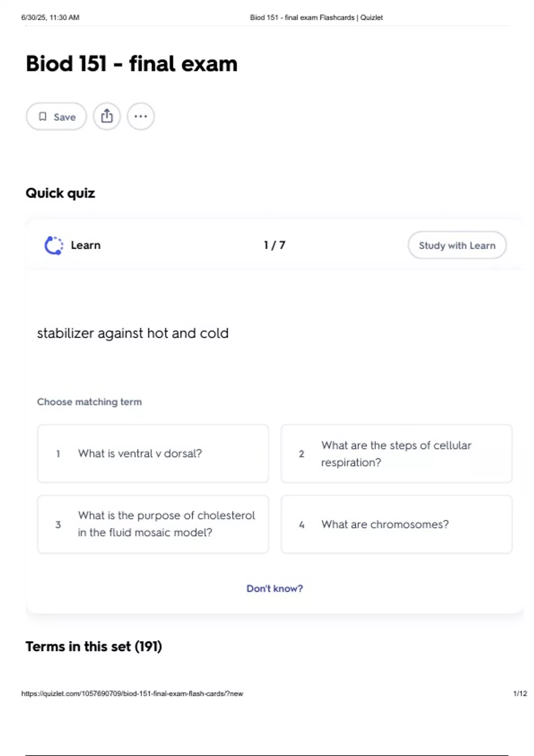Click the 'Choose matching term' label

(89, 402)
